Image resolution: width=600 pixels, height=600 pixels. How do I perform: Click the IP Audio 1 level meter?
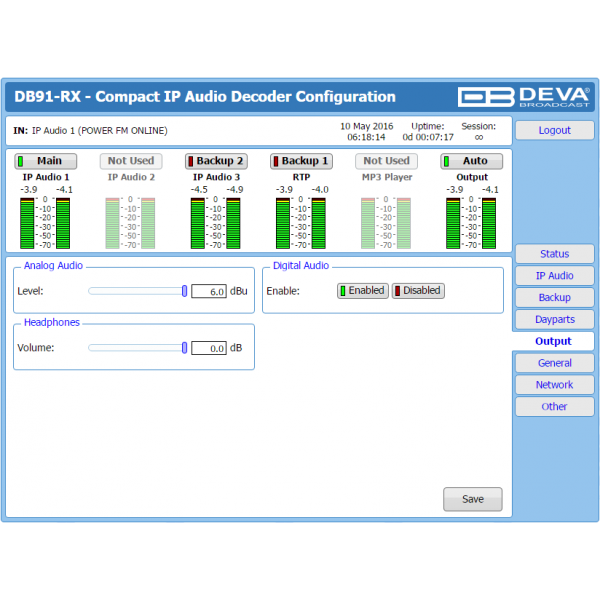[x=45, y=223]
